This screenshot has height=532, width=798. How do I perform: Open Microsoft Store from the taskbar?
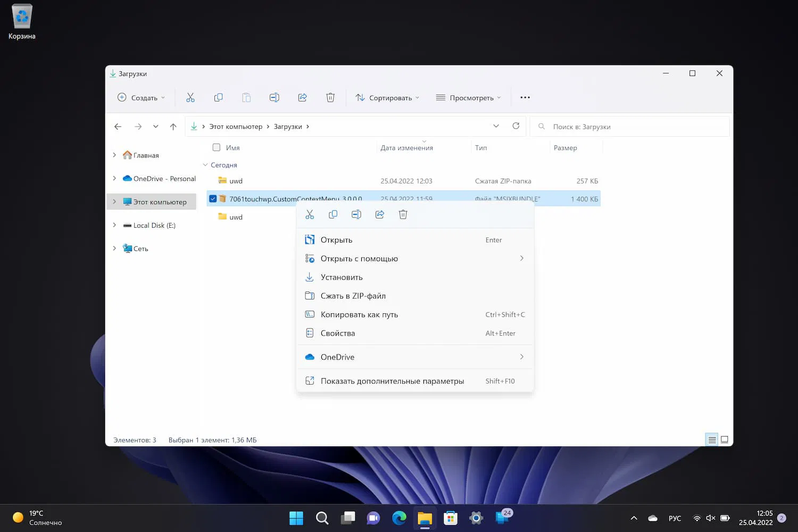click(451, 518)
